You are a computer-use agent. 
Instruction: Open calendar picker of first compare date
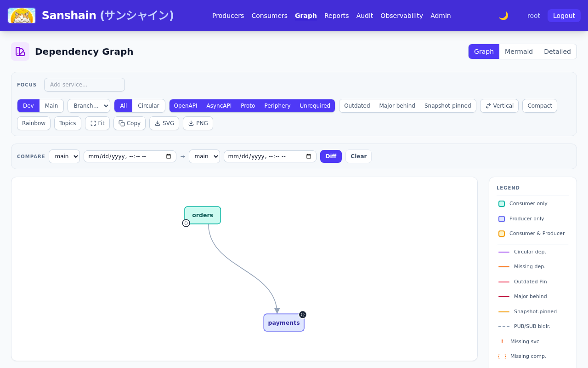coord(169,156)
